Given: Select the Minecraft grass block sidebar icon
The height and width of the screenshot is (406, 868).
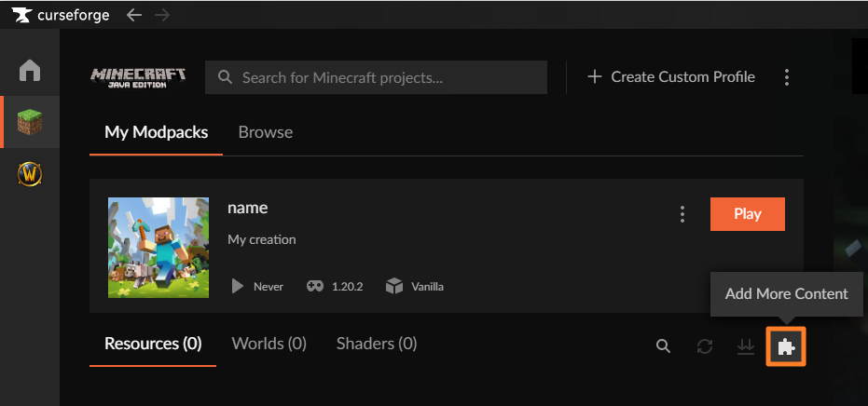Looking at the screenshot, I should point(29,122).
